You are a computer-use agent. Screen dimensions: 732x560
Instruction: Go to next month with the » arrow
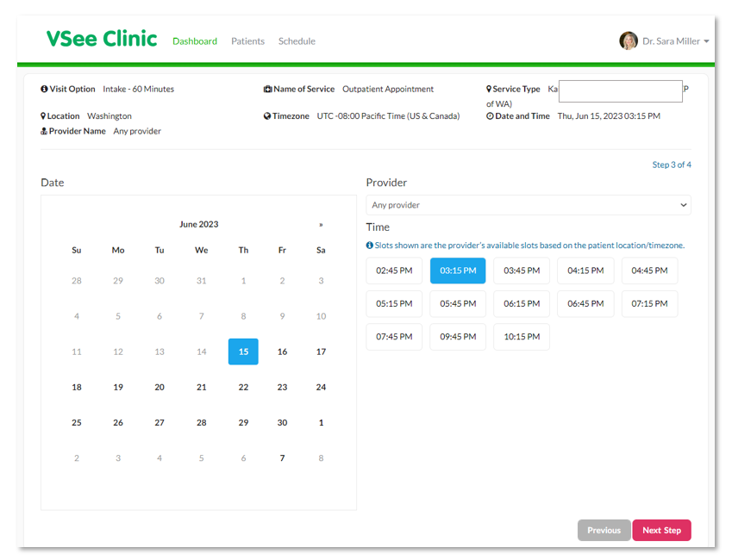click(x=321, y=225)
